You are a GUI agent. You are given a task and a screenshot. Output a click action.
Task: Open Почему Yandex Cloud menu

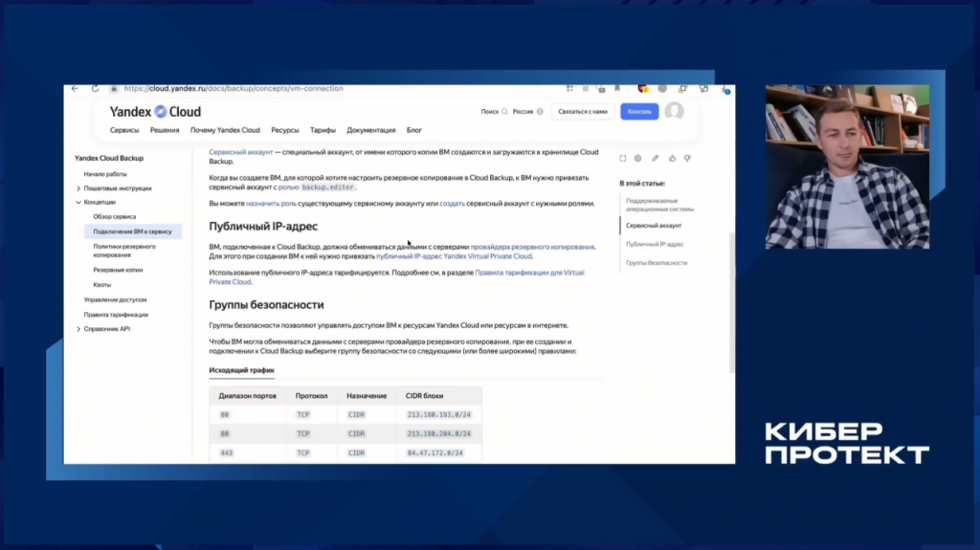pyautogui.click(x=225, y=130)
